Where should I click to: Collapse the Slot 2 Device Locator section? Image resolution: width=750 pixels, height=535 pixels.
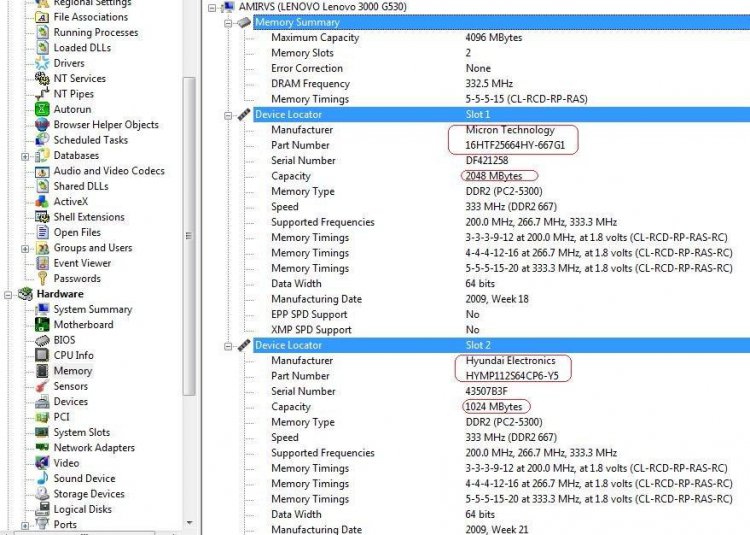coord(228,346)
